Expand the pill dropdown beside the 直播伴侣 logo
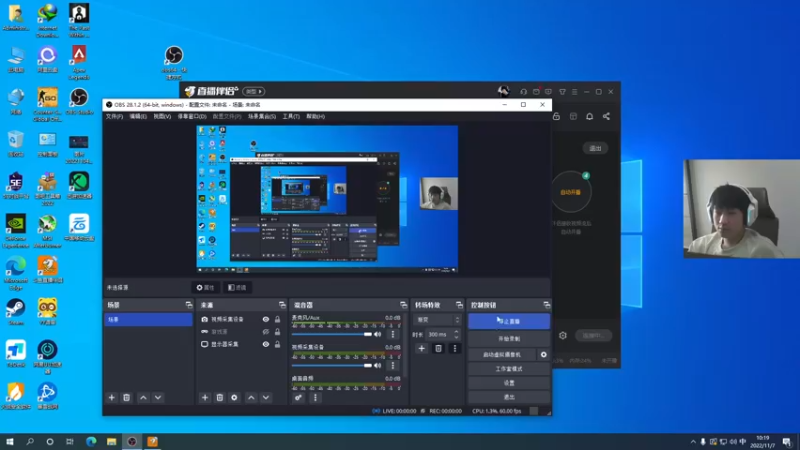This screenshot has height=450, width=800. [x=254, y=91]
